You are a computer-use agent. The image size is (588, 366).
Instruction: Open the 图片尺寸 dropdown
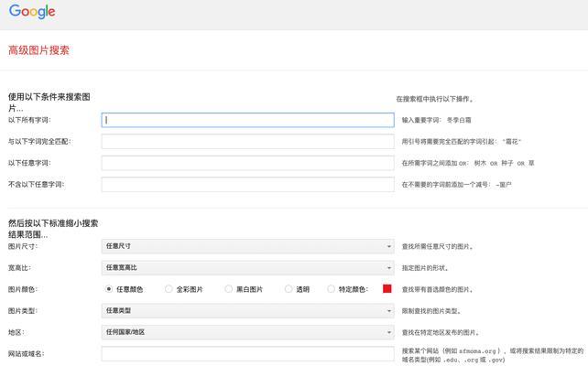(247, 246)
